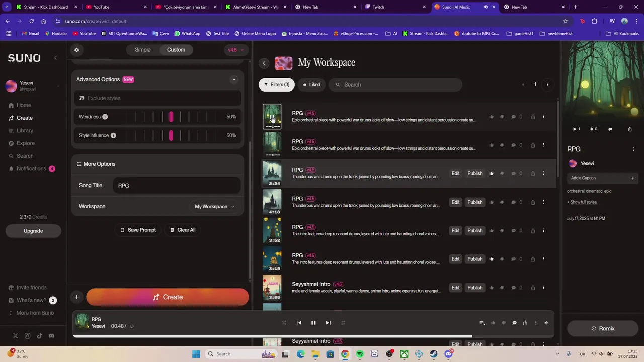Image resolution: width=644 pixels, height=362 pixels.
Task: Open Suno's Instagram link
Action: click(27, 336)
